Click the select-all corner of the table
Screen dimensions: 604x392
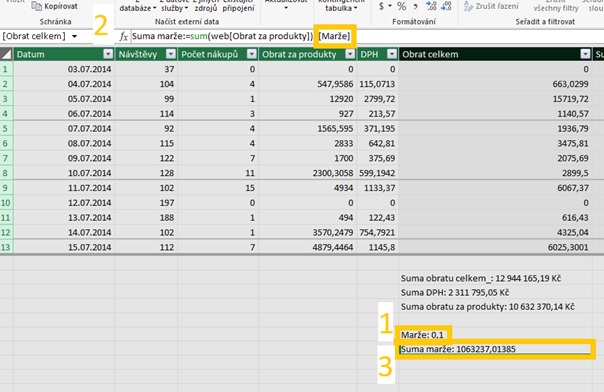[x=7, y=54]
